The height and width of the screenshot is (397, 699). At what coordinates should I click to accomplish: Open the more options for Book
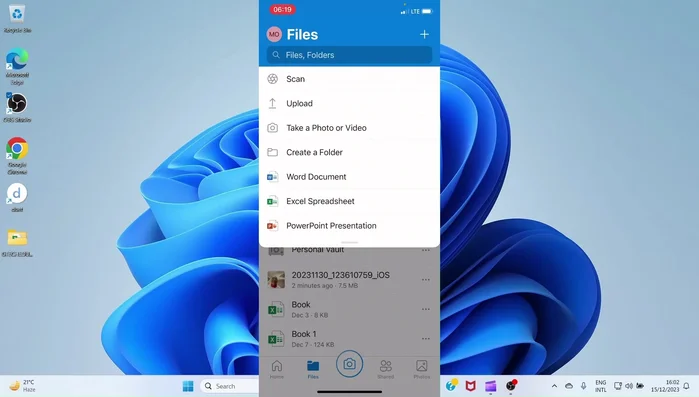426,309
